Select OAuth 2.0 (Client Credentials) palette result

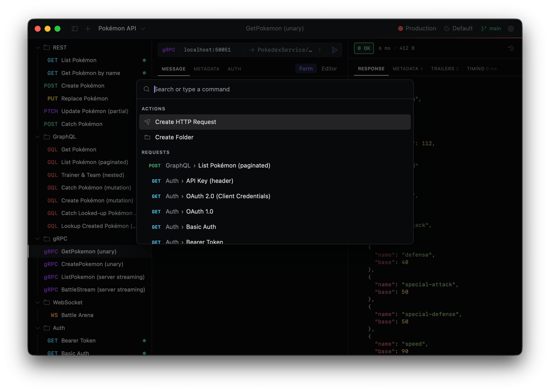pos(275,196)
